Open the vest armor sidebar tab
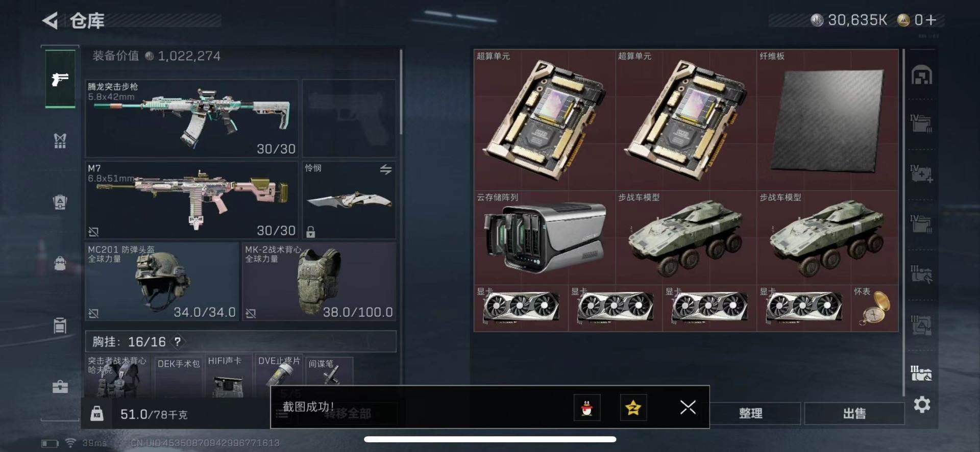 (60, 140)
